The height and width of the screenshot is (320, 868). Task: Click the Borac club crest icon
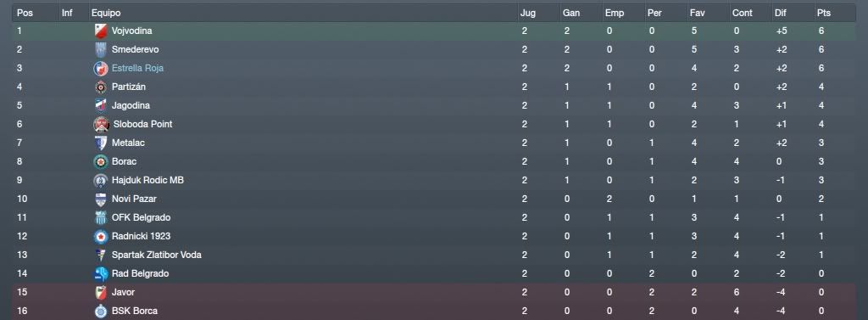click(x=100, y=162)
